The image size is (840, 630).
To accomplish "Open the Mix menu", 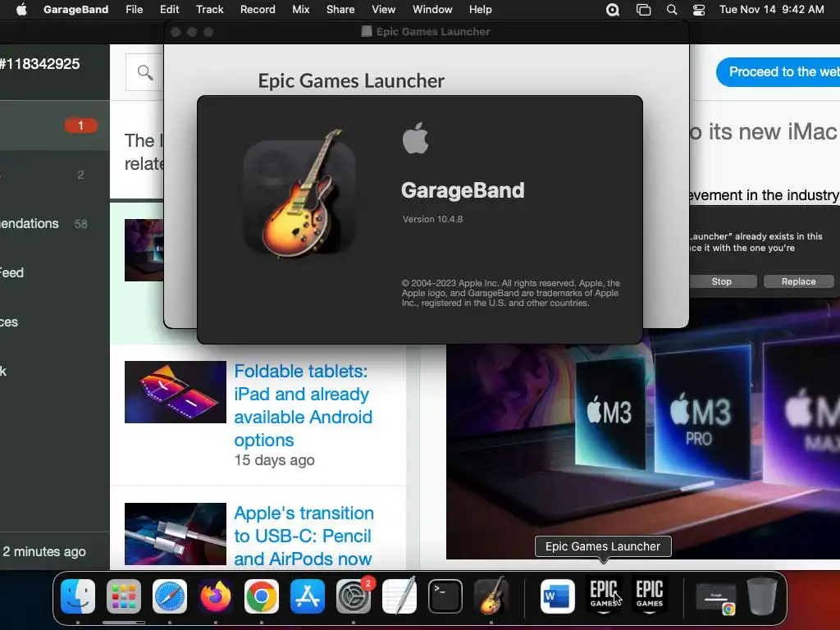I will pyautogui.click(x=300, y=10).
